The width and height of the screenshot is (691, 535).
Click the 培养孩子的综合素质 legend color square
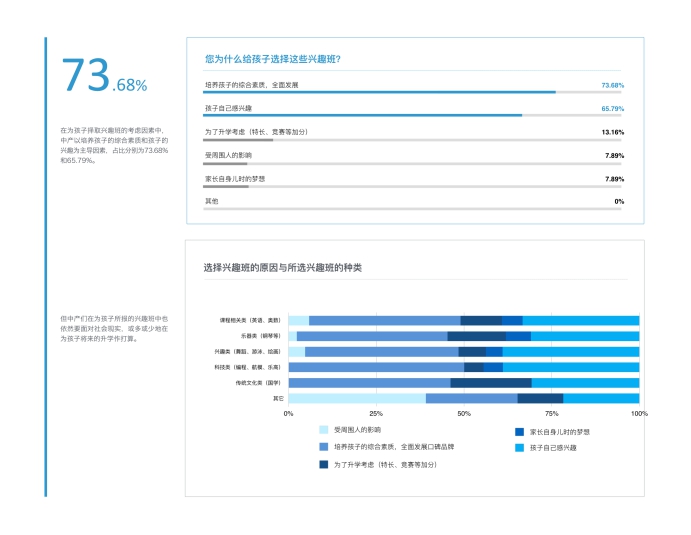pyautogui.click(x=323, y=447)
